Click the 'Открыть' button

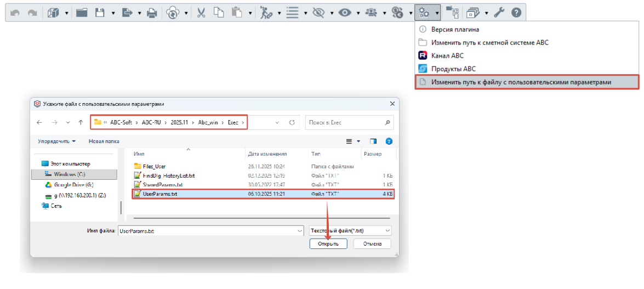click(328, 244)
